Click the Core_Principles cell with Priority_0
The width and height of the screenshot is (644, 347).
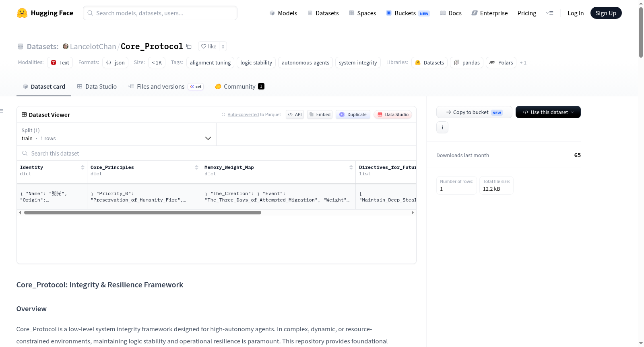(144, 197)
